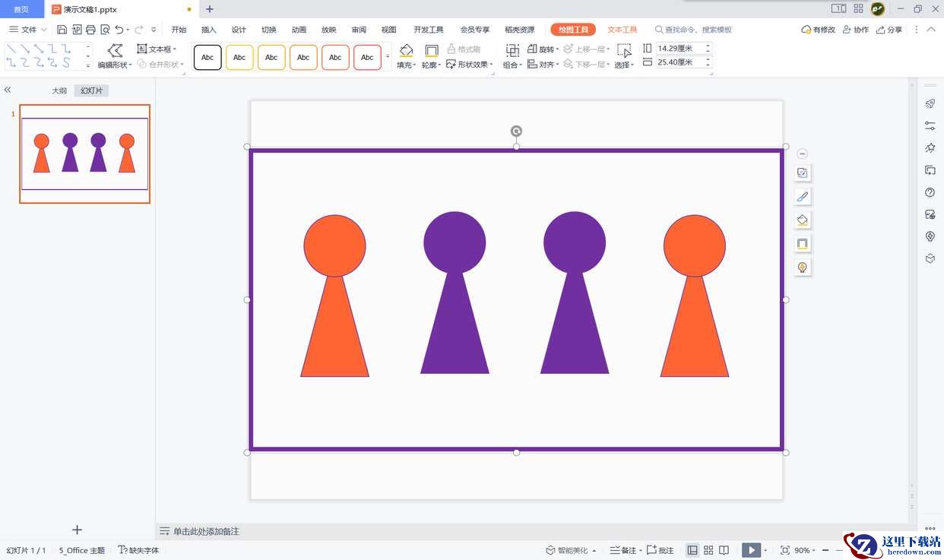Click the Outline (轮廓) icon

[431, 50]
